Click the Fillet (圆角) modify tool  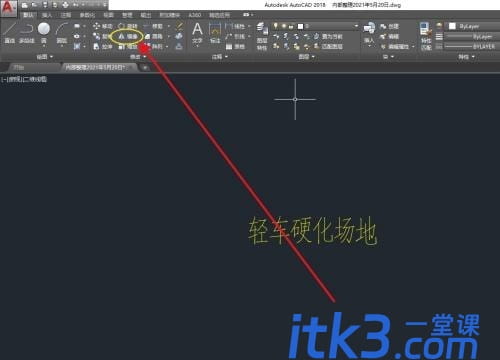(x=154, y=36)
